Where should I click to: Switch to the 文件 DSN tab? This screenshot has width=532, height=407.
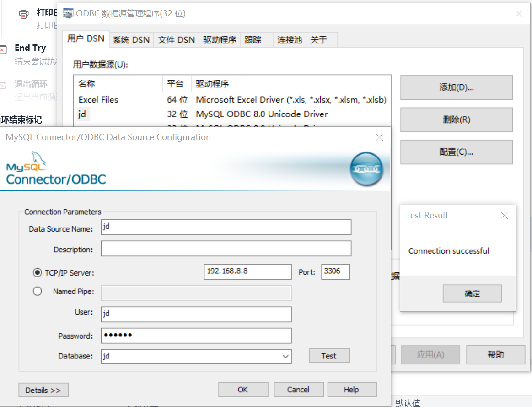click(x=177, y=40)
